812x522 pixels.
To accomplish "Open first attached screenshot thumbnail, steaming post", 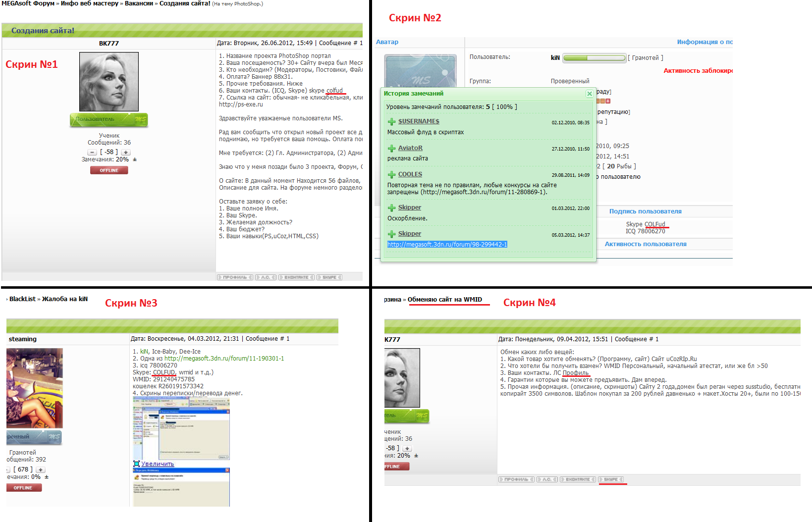I will [x=181, y=428].
